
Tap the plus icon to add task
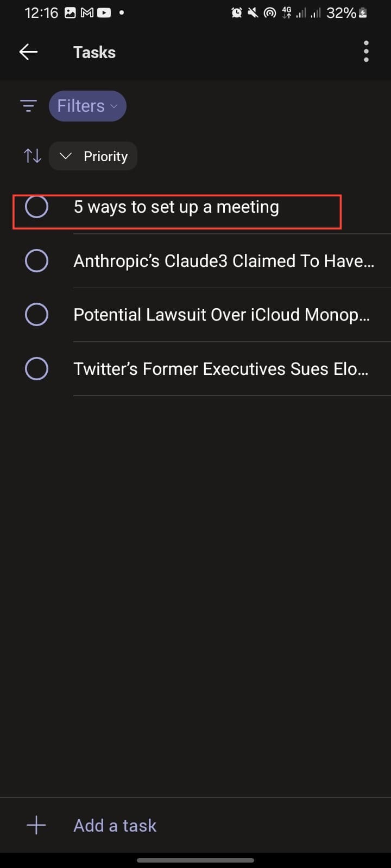pos(36,825)
